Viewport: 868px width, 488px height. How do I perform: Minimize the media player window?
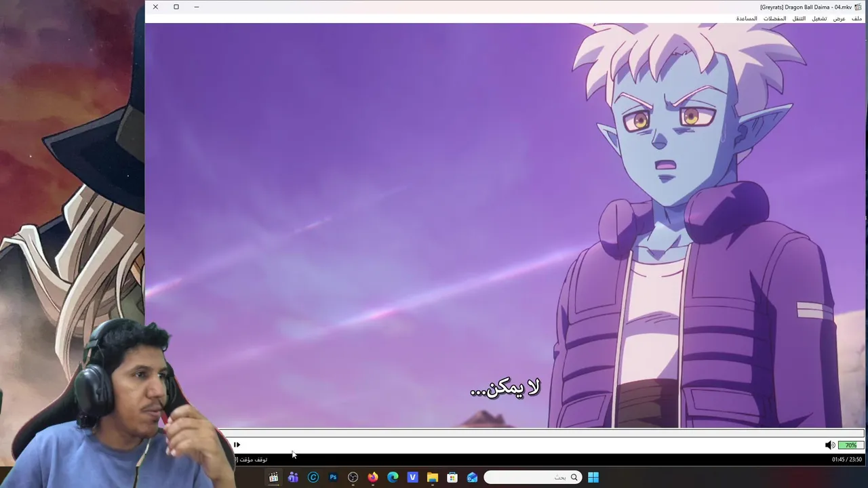pyautogui.click(x=197, y=7)
